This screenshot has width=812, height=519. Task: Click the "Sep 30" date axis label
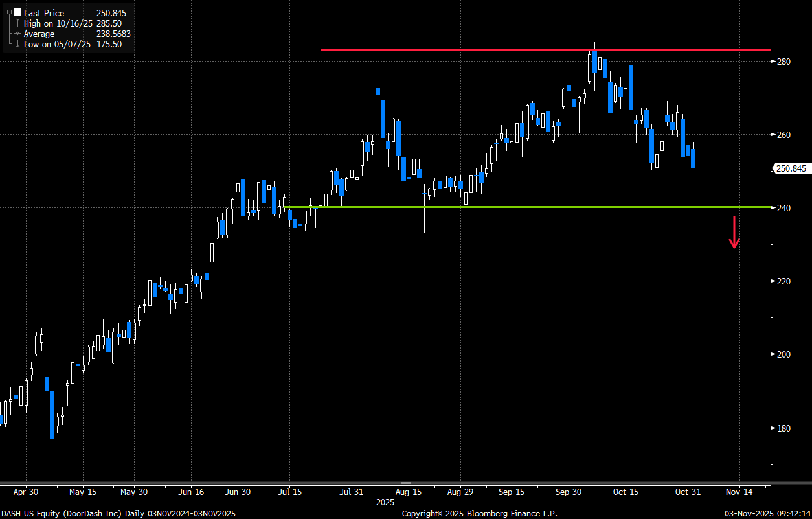(x=569, y=492)
